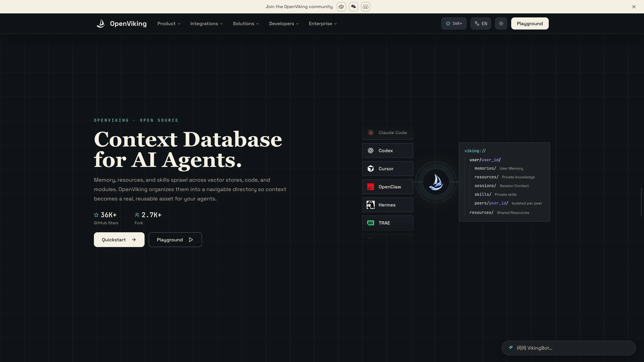Screen dimensions: 644x362
Task: Click the memories/ User Memory entry
Action: [499, 168]
